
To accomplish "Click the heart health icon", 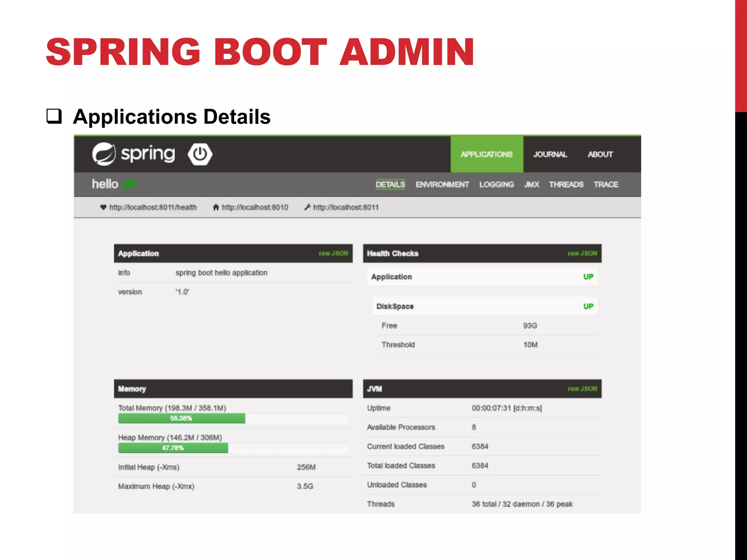I will click(x=103, y=207).
